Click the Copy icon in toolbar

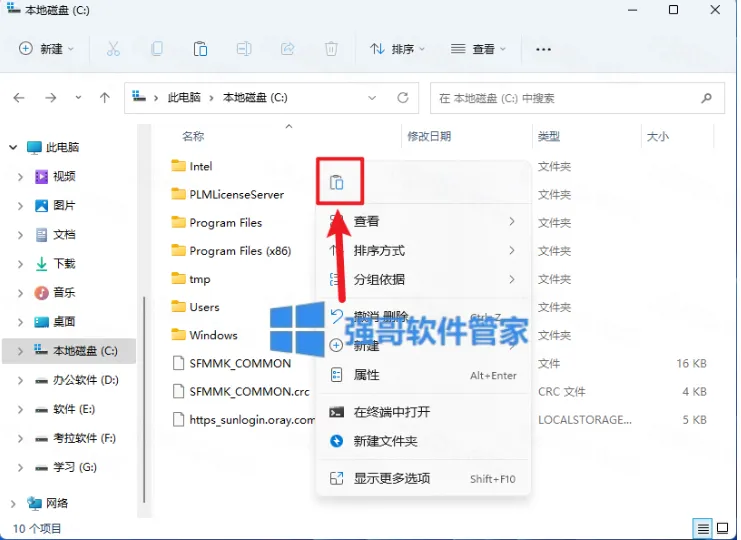157,49
